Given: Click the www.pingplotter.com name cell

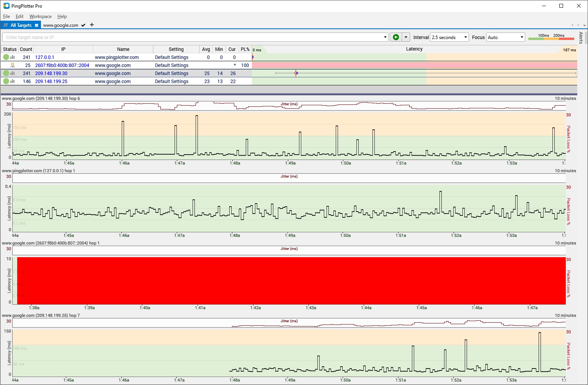Looking at the screenshot, I should tap(117, 57).
